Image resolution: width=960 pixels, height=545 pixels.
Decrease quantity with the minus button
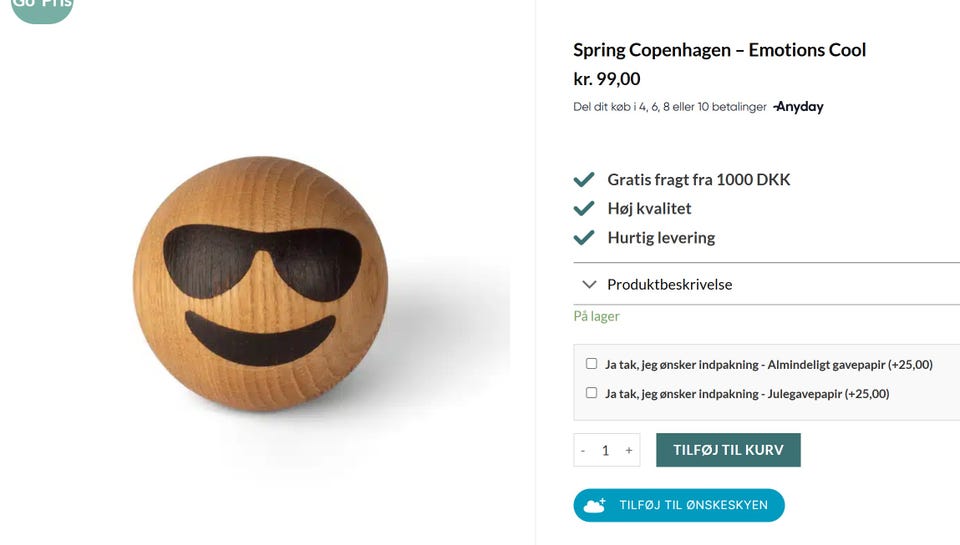(583, 450)
